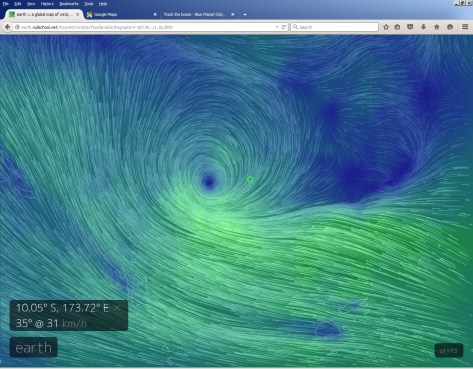Open the URL history dropdown arrow
This screenshot has height=369, width=473.
coord(277,27)
